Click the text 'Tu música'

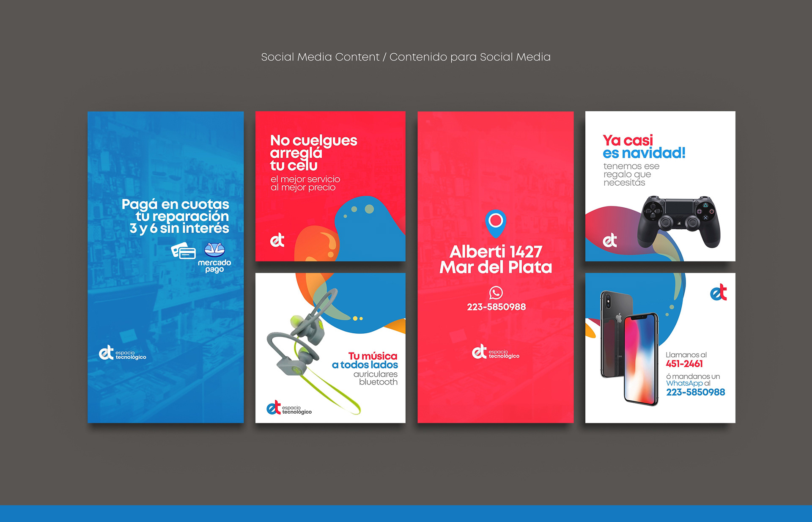[x=373, y=356]
